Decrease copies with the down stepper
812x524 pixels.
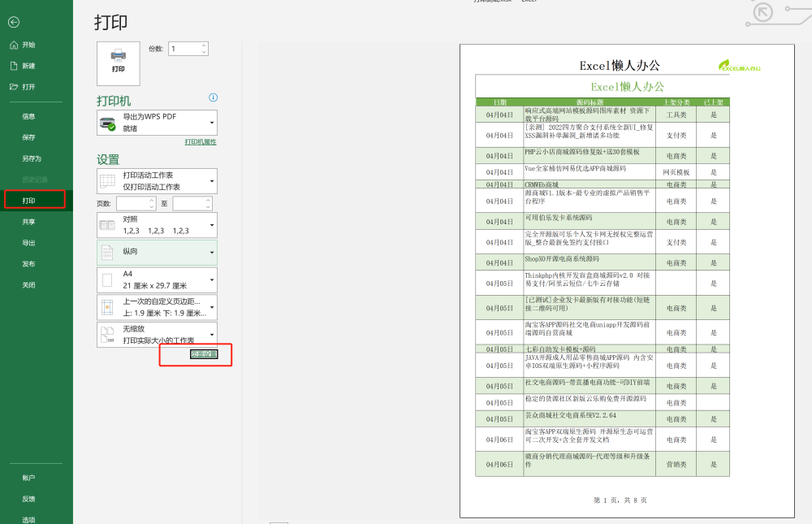click(204, 52)
